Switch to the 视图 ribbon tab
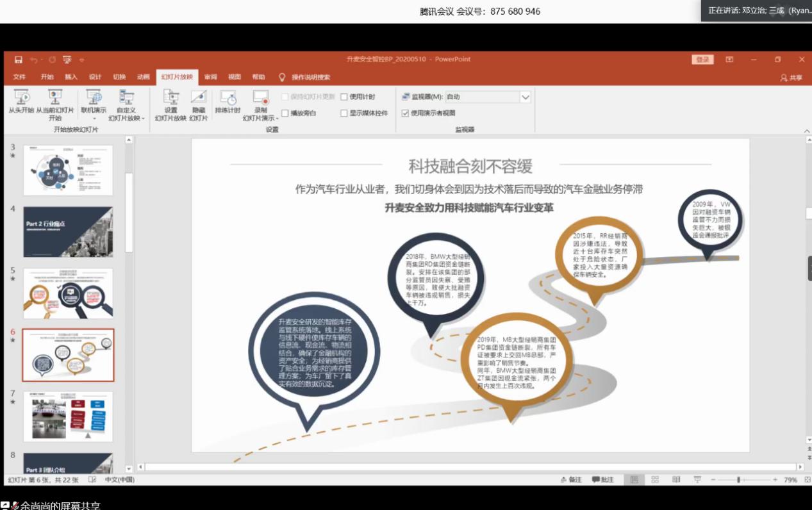This screenshot has height=510, width=812. click(233, 76)
